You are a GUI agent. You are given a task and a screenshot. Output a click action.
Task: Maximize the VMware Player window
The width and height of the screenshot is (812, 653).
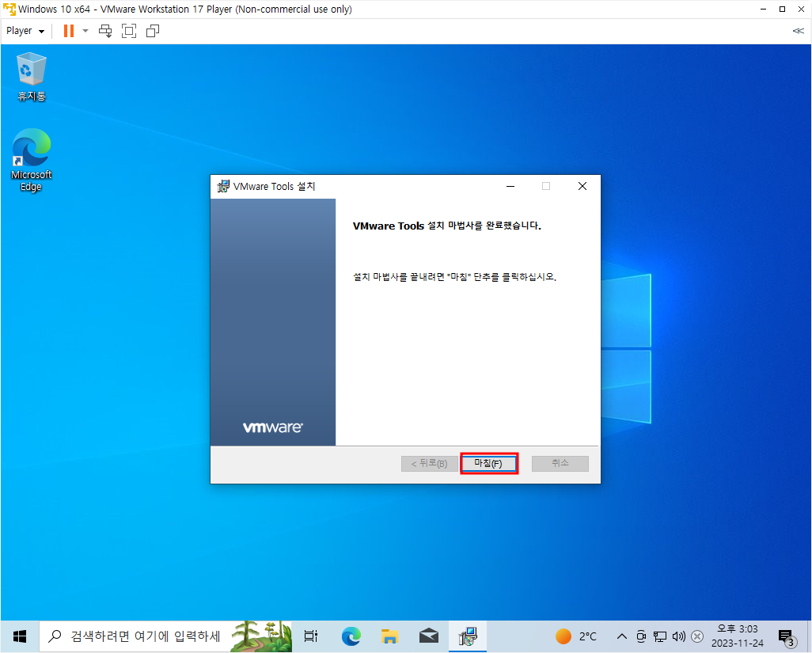click(782, 9)
